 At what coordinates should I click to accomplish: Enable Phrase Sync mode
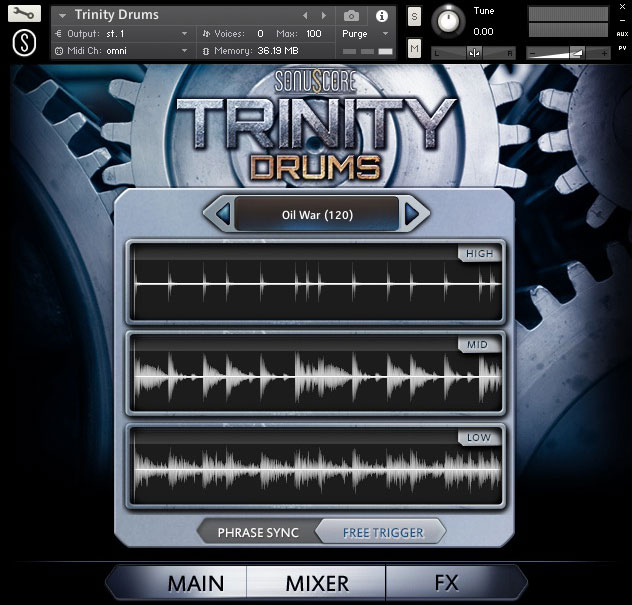[258, 532]
